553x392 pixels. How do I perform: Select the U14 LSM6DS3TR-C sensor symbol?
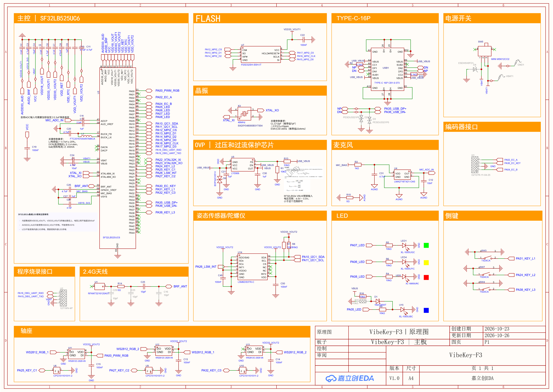252,267
